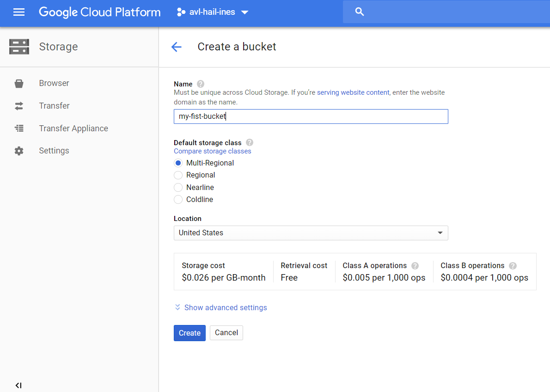Go back using the left arrow
The image size is (550, 392).
coord(177,47)
